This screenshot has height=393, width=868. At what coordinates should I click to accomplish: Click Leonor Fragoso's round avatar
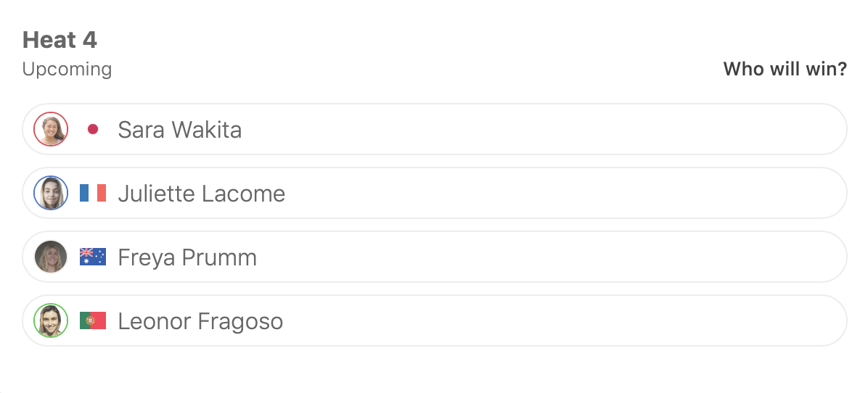(x=51, y=321)
